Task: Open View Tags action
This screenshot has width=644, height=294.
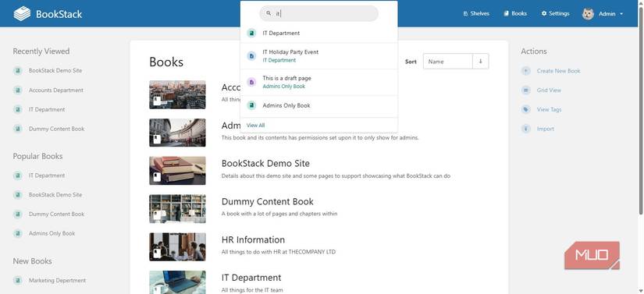Action: [x=549, y=109]
